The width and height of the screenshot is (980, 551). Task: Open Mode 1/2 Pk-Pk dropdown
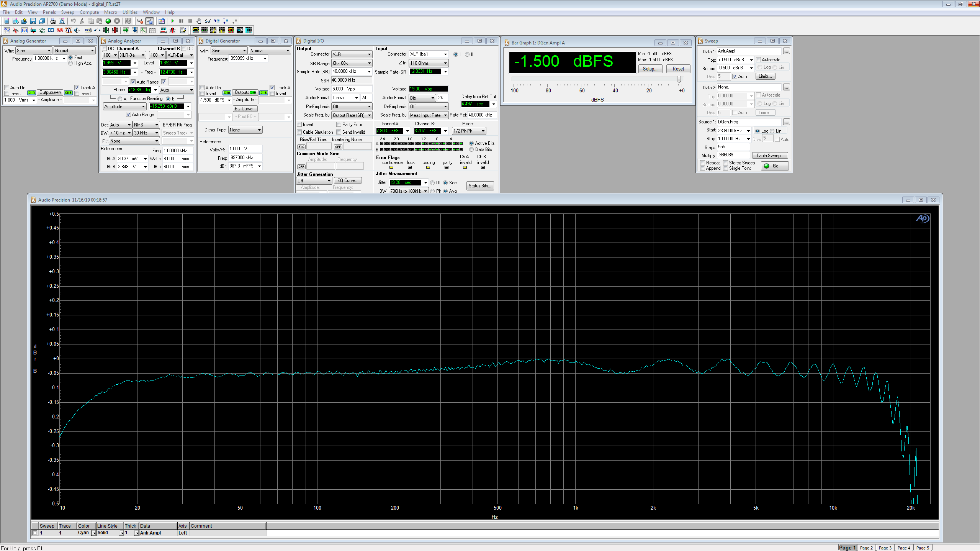469,131
